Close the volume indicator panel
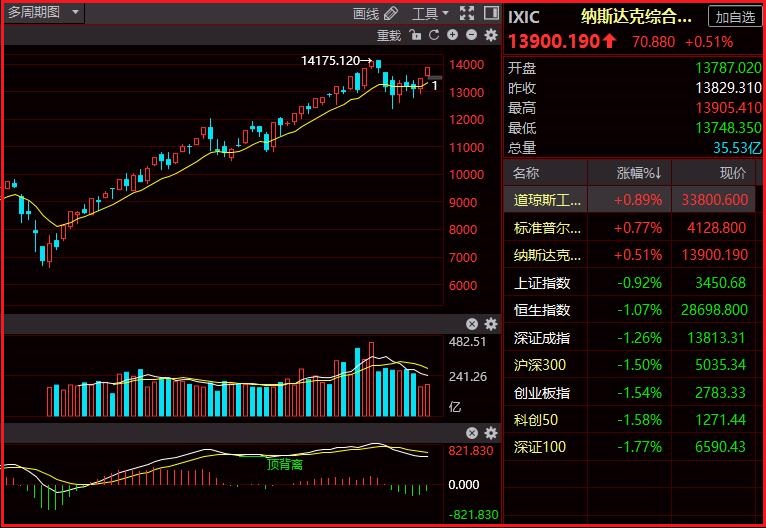 click(472, 324)
